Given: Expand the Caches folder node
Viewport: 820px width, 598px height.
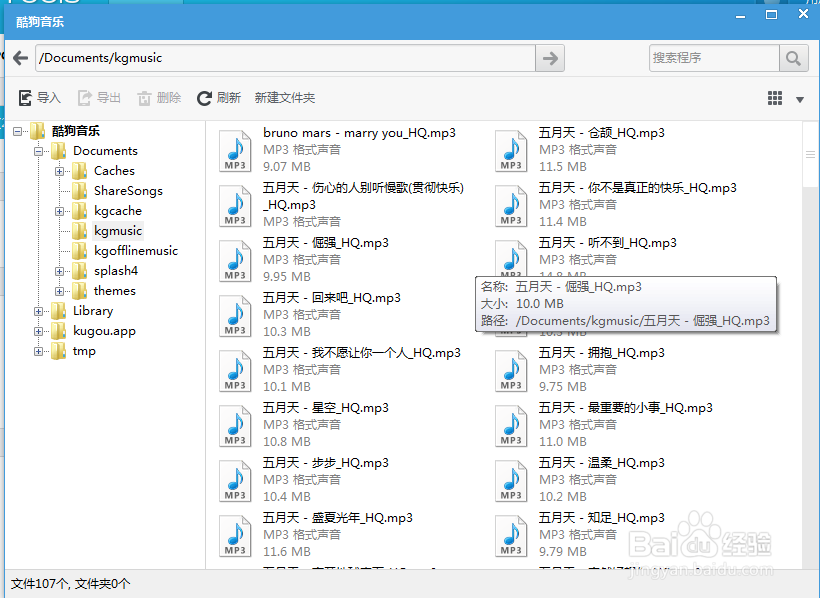Looking at the screenshot, I should pyautogui.click(x=60, y=172).
